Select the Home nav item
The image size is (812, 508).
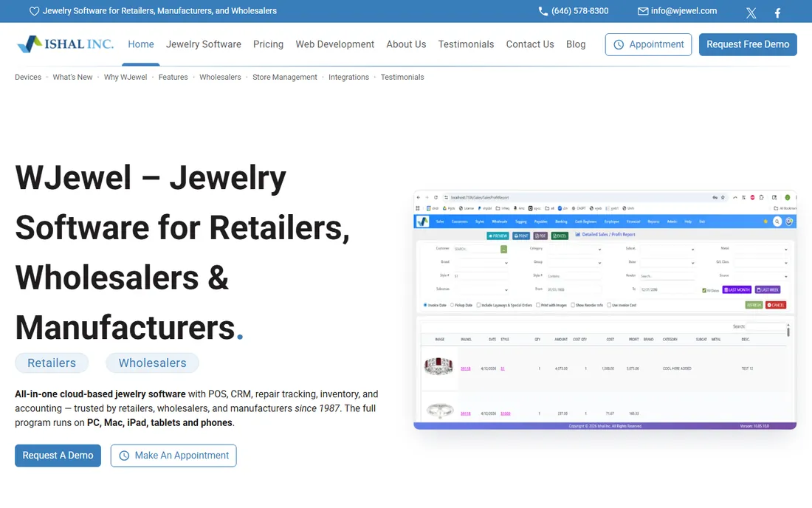point(141,44)
